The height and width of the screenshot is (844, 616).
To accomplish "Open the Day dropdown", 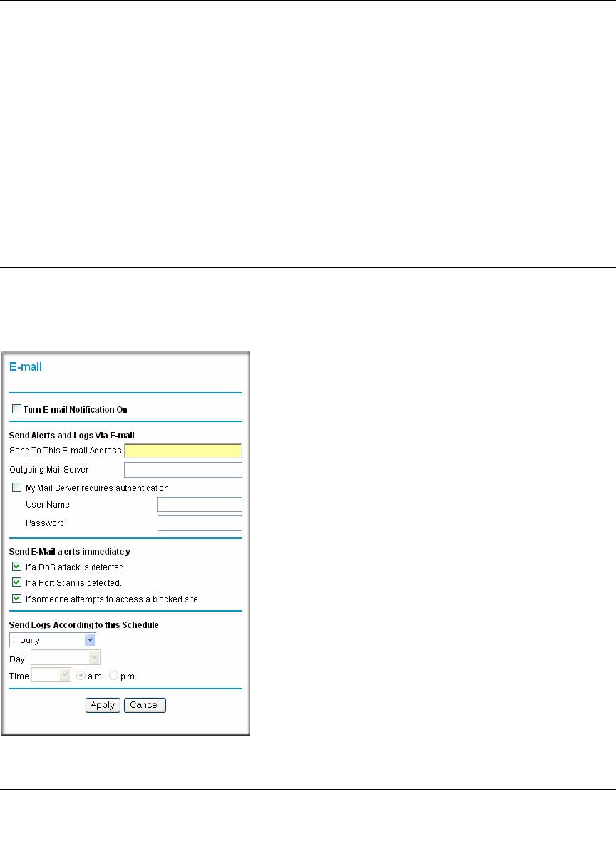I will [x=66, y=657].
